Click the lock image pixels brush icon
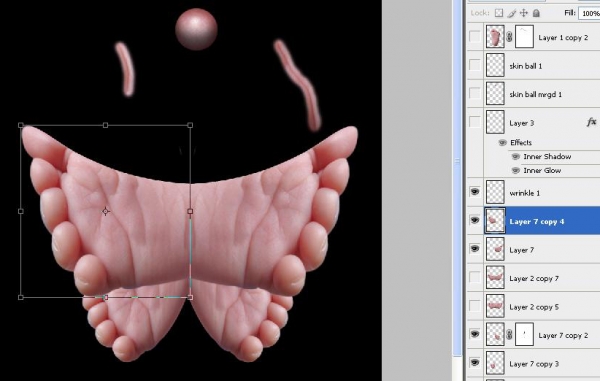Viewport: 600px width, 381px height. point(512,13)
